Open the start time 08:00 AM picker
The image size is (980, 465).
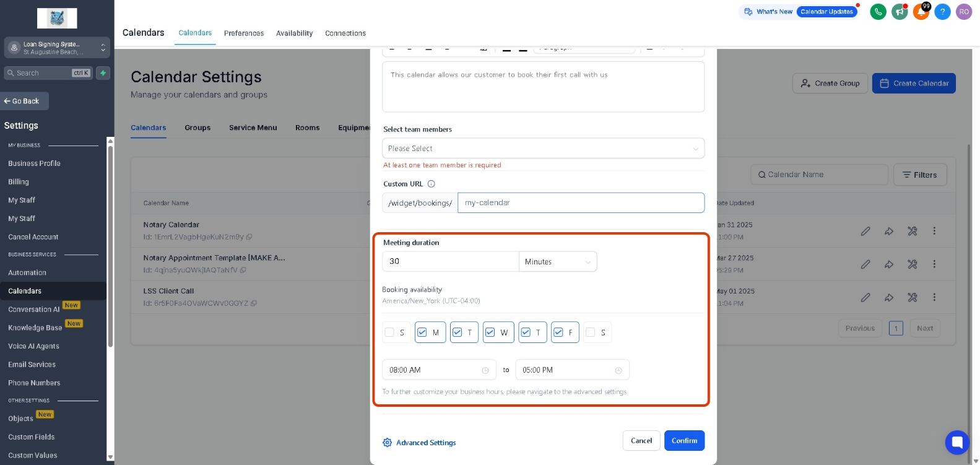click(x=439, y=370)
